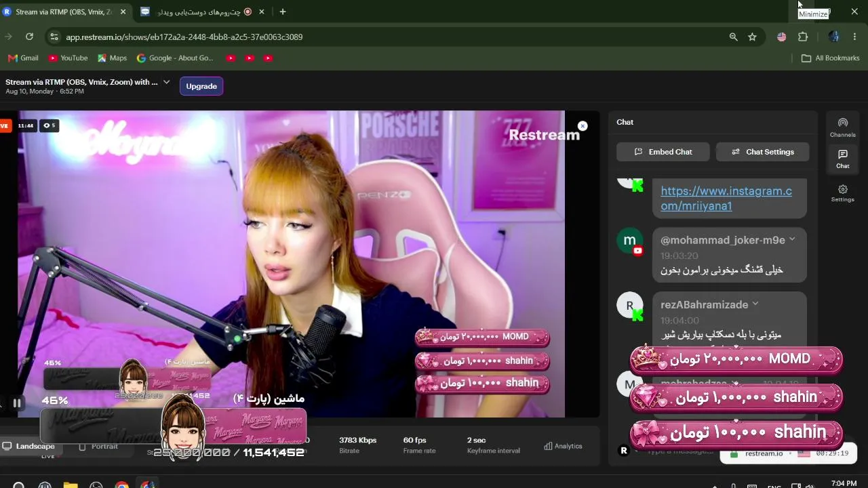Viewport: 868px width, 488px height.
Task: Click the Embed Chat button
Action: pyautogui.click(x=663, y=152)
